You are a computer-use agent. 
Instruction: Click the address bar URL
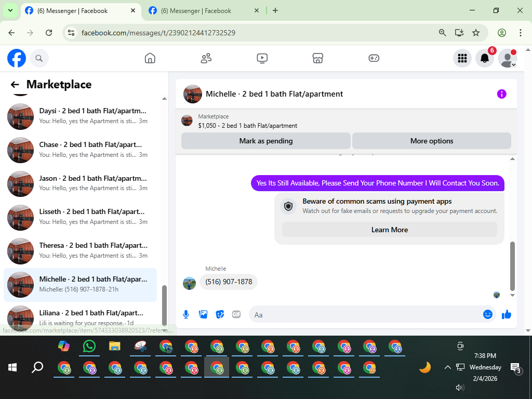158,33
